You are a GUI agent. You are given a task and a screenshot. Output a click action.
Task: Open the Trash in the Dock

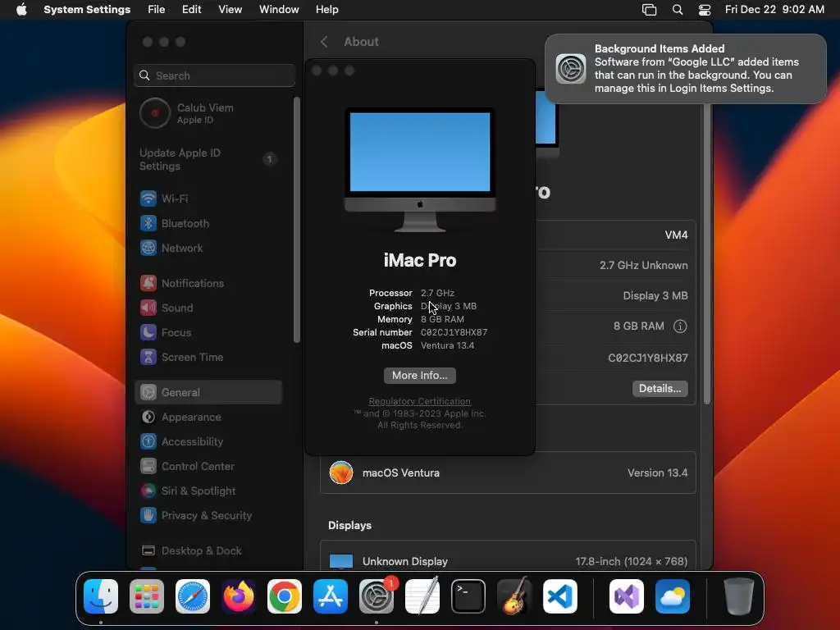pyautogui.click(x=739, y=596)
